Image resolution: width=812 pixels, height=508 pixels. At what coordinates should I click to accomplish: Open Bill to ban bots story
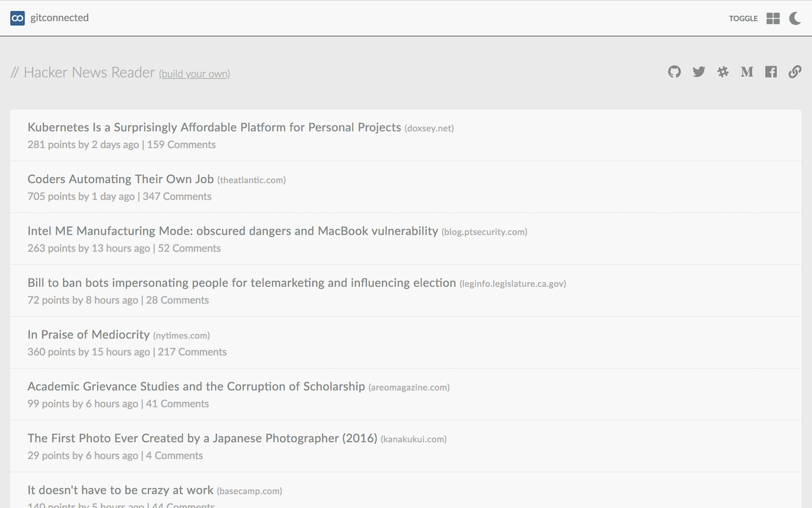pyautogui.click(x=242, y=283)
